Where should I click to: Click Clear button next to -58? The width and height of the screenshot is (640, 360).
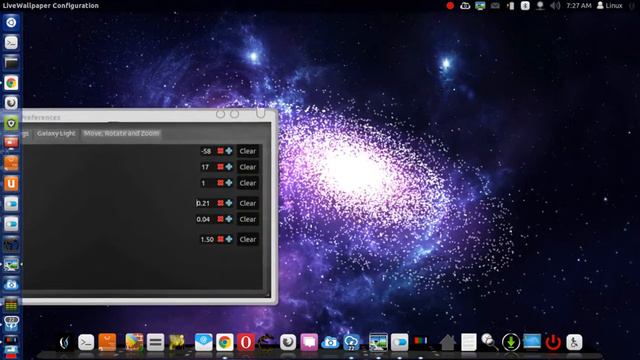[247, 151]
